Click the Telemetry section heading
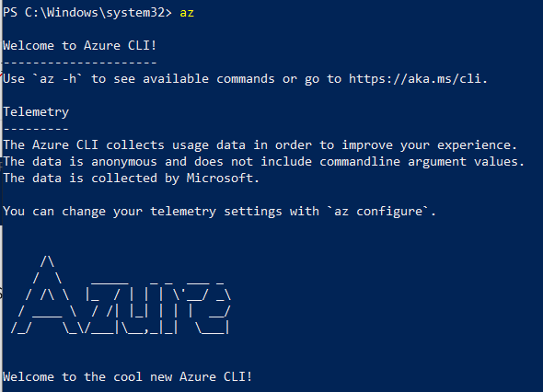This screenshot has width=543, height=392. point(36,112)
